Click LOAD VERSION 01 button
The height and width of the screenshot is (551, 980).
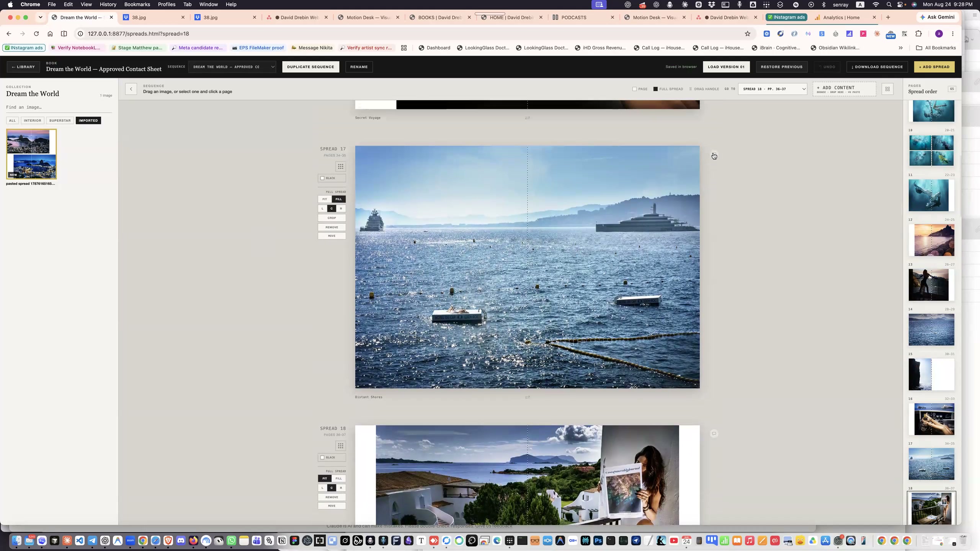[x=726, y=67]
